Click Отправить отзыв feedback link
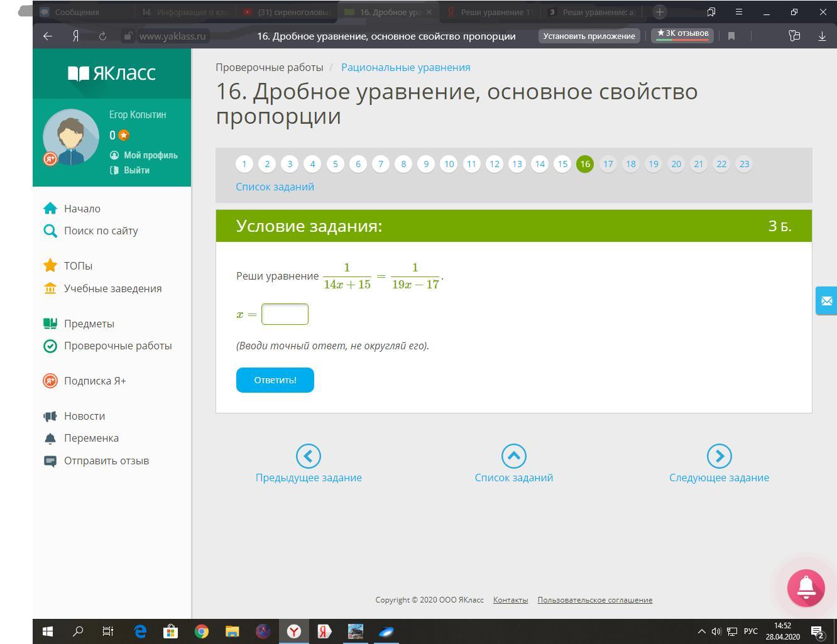The height and width of the screenshot is (644, 837). click(107, 461)
